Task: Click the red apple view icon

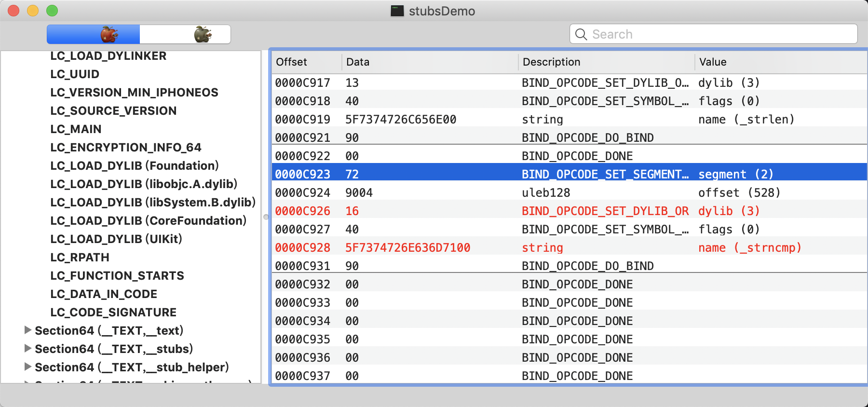Action: [x=109, y=35]
